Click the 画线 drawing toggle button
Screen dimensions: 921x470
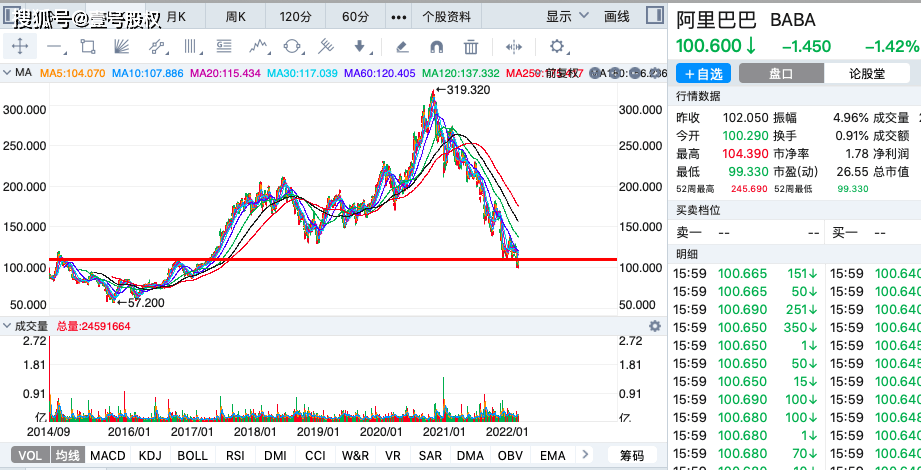[616, 16]
